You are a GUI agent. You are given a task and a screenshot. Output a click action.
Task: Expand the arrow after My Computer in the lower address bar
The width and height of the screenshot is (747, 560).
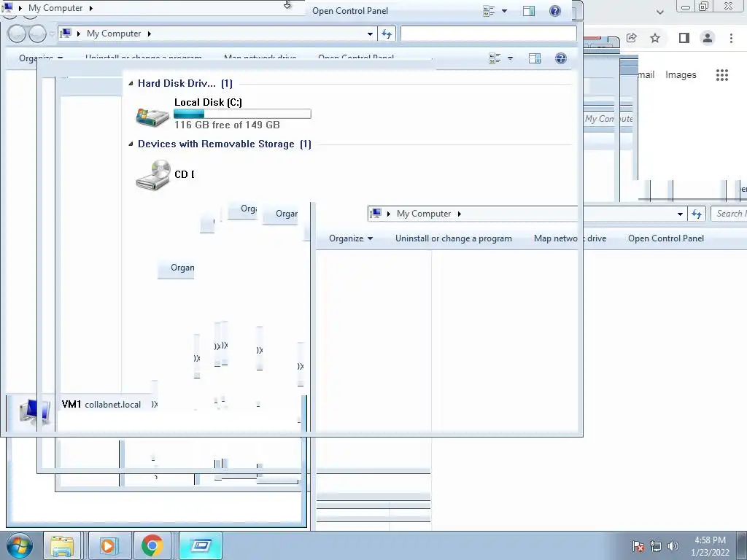(460, 214)
